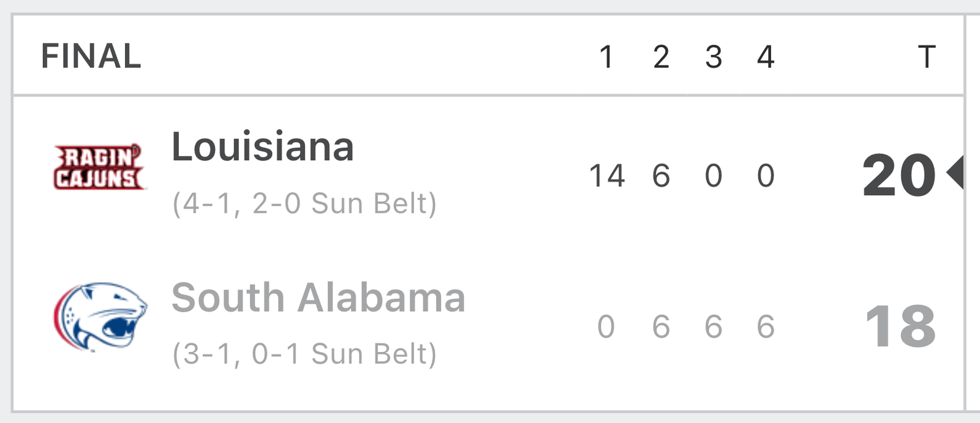
Task: Click Louisiana's fourth quarter score 0
Action: pyautogui.click(x=766, y=176)
